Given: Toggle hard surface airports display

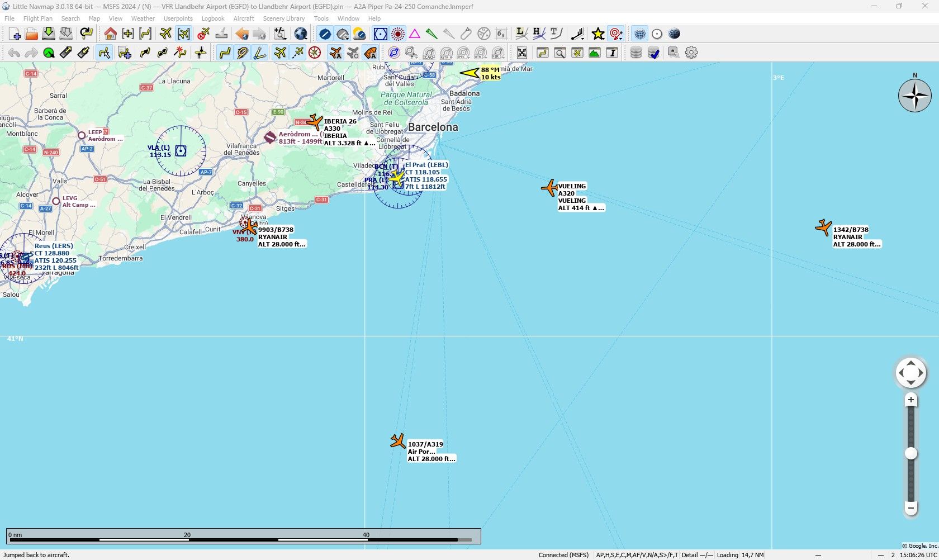Looking at the screenshot, I should click(325, 34).
